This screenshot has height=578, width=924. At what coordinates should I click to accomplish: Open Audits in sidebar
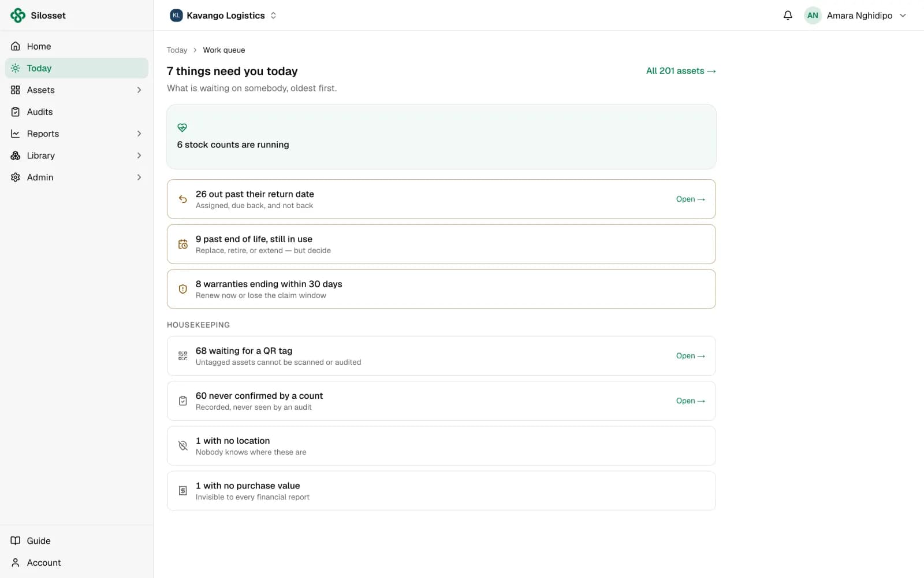77,112
